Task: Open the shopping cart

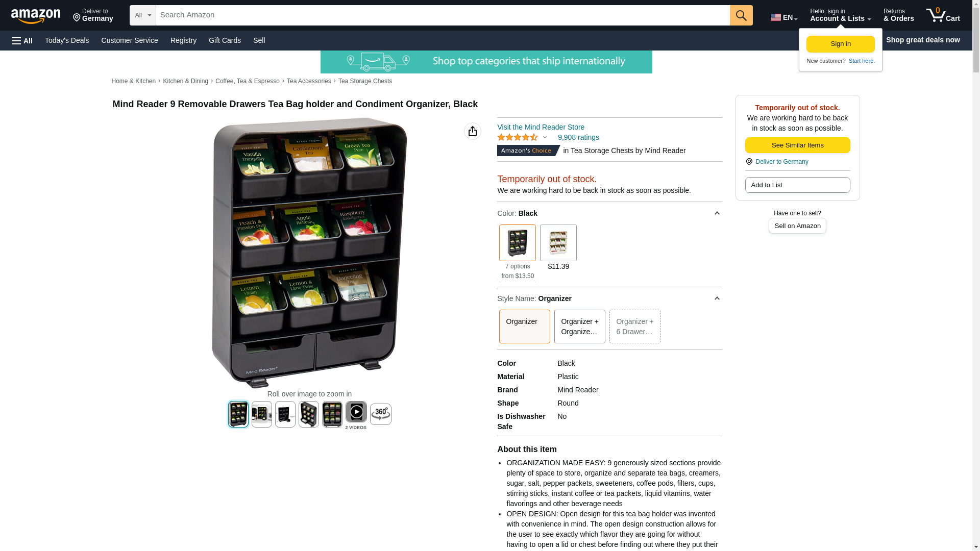Action: click(943, 15)
